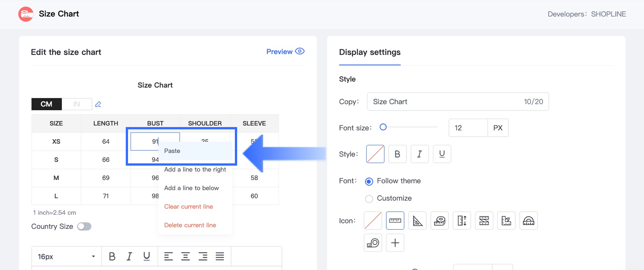Enable Bold in Display settings style
This screenshot has height=270, width=644.
397,154
